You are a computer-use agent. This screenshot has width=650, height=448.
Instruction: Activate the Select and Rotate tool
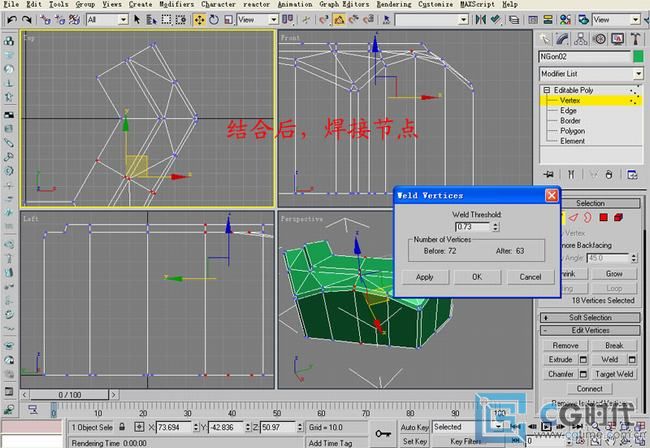[214, 19]
